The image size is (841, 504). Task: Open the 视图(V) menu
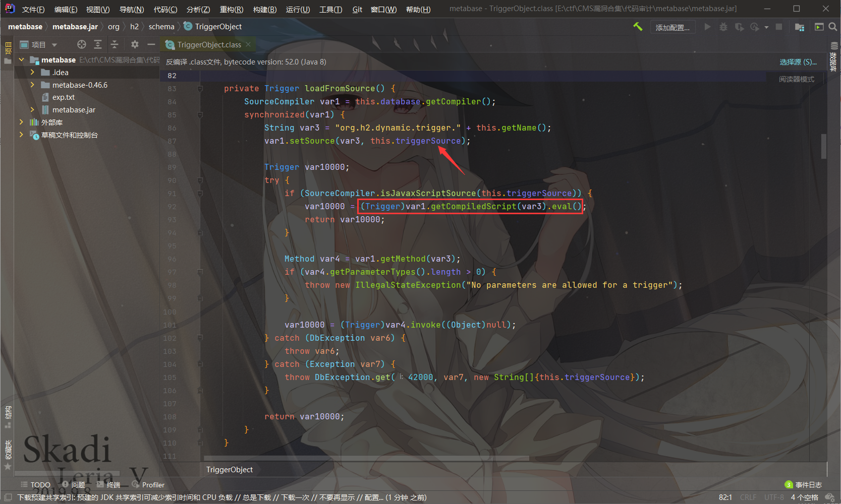pyautogui.click(x=98, y=9)
